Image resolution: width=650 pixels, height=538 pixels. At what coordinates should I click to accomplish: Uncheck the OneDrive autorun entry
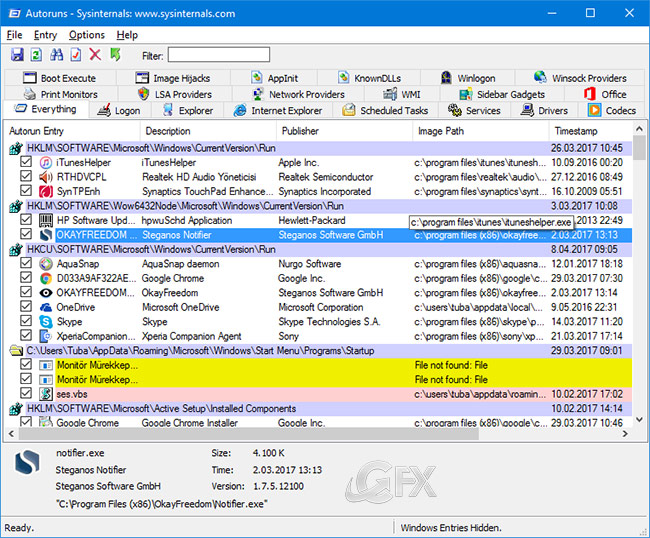click(x=26, y=307)
